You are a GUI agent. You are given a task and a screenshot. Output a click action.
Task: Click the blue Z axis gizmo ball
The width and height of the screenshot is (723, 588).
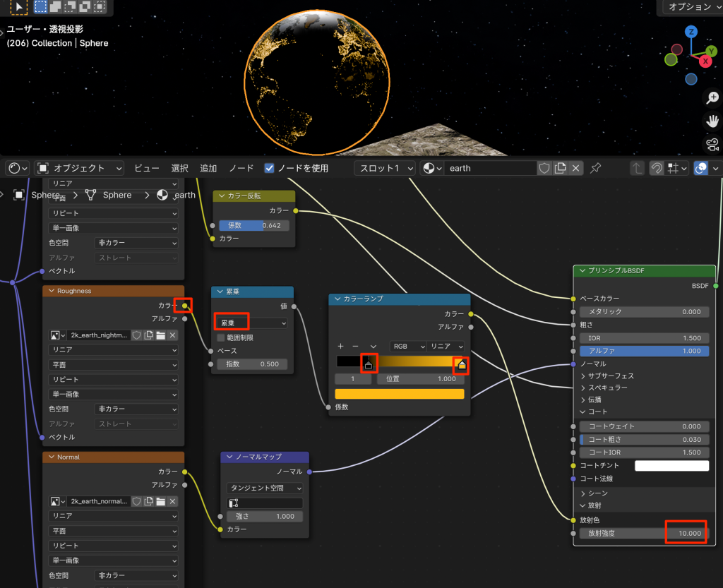pyautogui.click(x=691, y=32)
